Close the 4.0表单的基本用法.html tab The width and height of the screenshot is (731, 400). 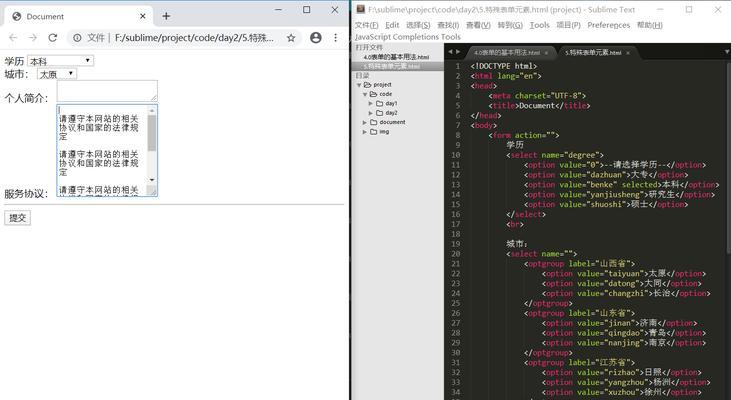pyautogui.click(x=546, y=53)
